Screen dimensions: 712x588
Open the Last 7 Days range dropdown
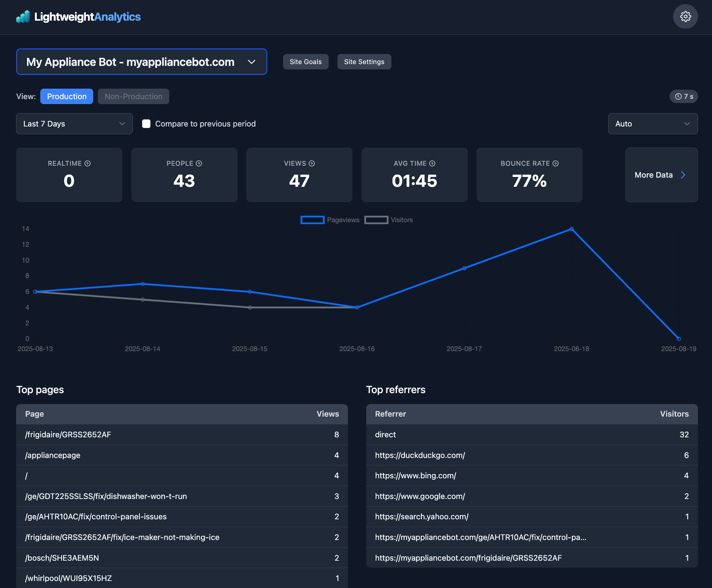[74, 124]
